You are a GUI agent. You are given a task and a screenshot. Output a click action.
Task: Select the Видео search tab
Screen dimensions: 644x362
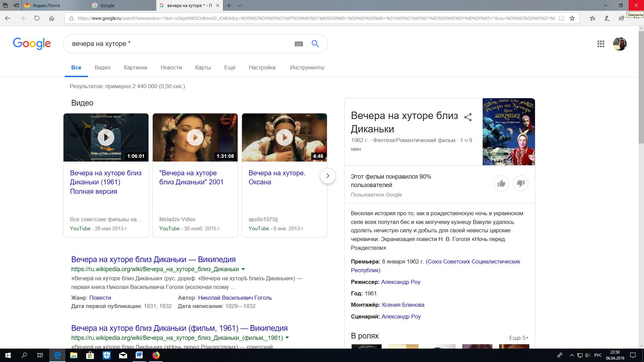pyautogui.click(x=103, y=67)
